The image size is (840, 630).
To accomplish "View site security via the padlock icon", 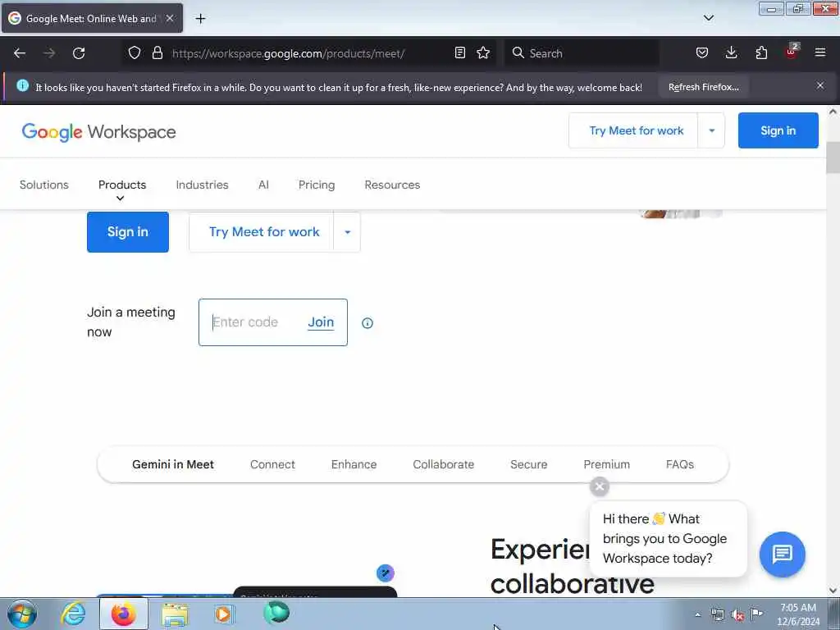I will pos(157,52).
